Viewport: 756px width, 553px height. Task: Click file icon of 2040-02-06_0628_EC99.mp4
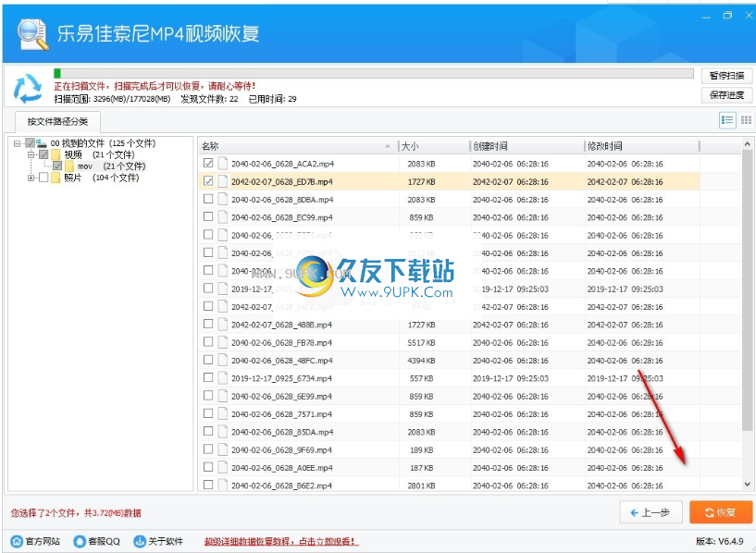(x=223, y=216)
